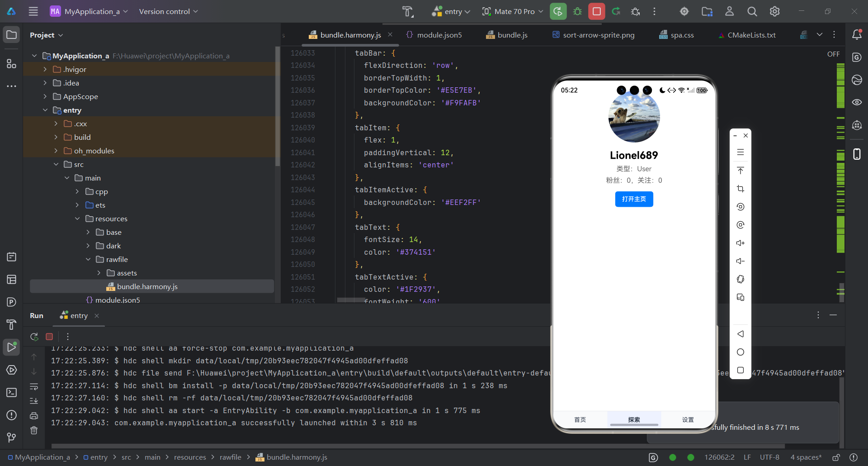Image resolution: width=868 pixels, height=466 pixels.
Task: Open the Problems tool window
Action: point(11,415)
